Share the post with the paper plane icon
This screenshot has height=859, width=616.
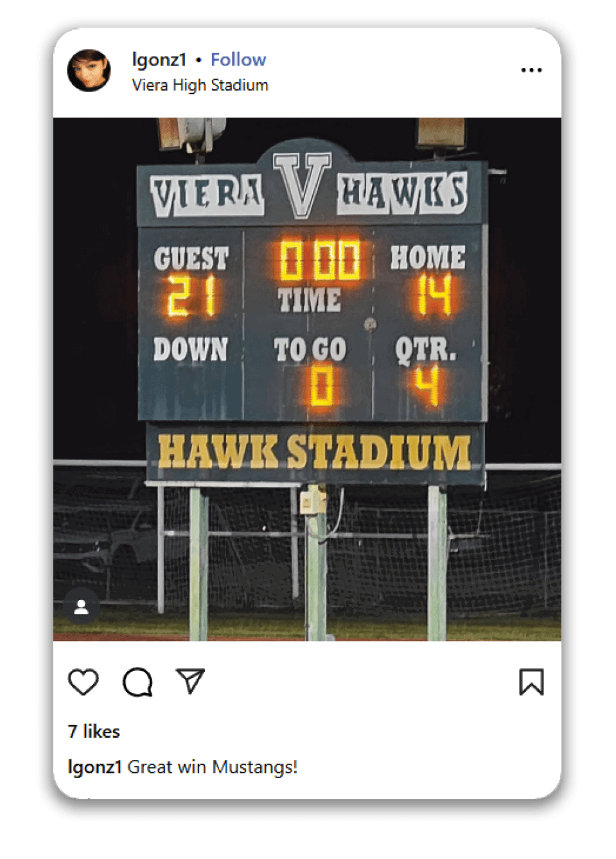190,681
